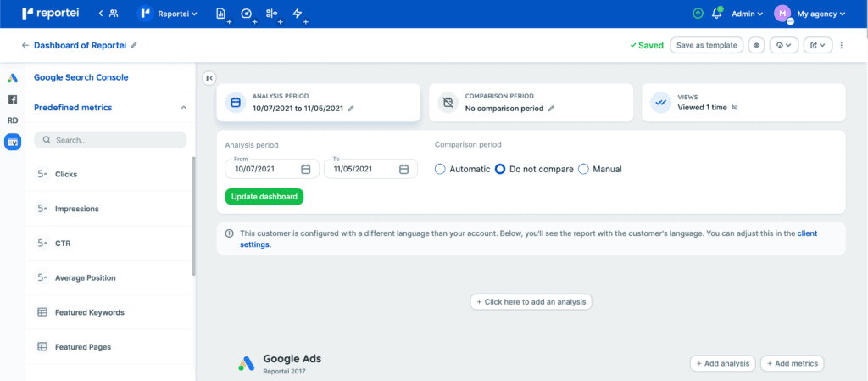Open the My agency account menu

[821, 14]
